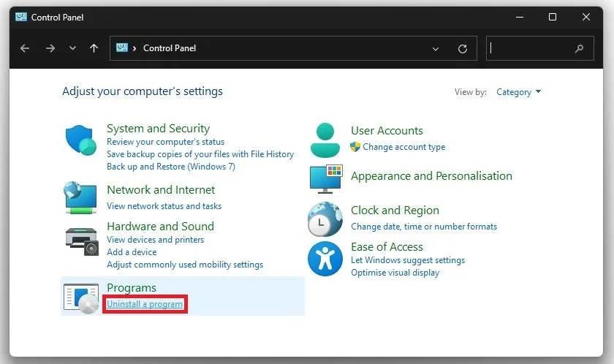Click the Up one level arrow
Screen dimensions: 614x364
pos(94,48)
